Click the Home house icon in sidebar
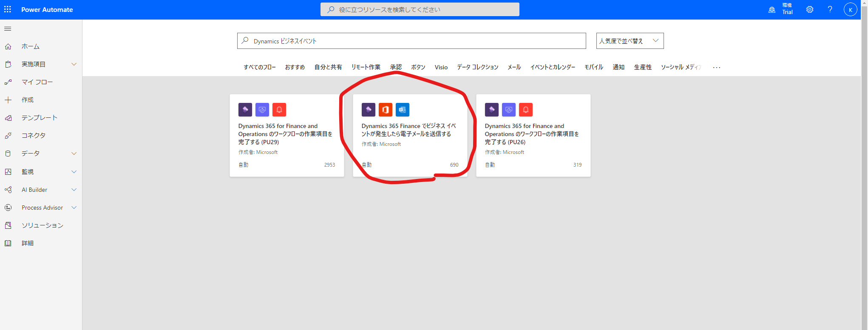Image resolution: width=868 pixels, height=330 pixels. coord(8,46)
